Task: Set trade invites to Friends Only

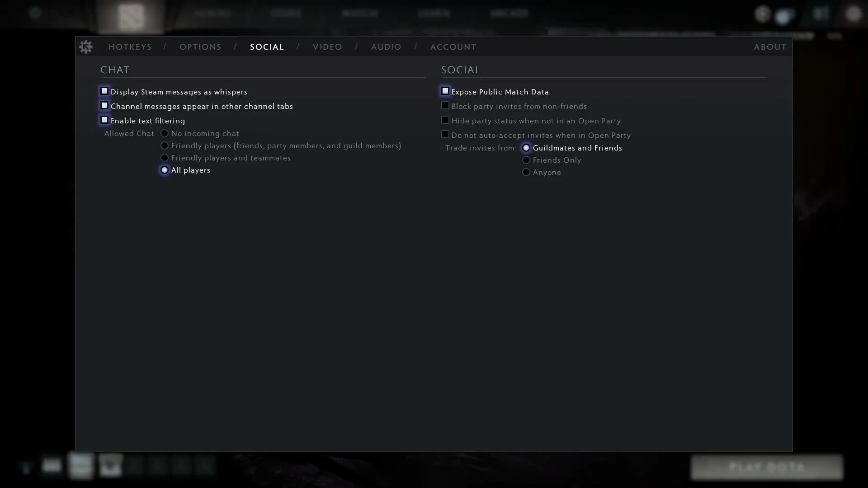Action: click(526, 160)
